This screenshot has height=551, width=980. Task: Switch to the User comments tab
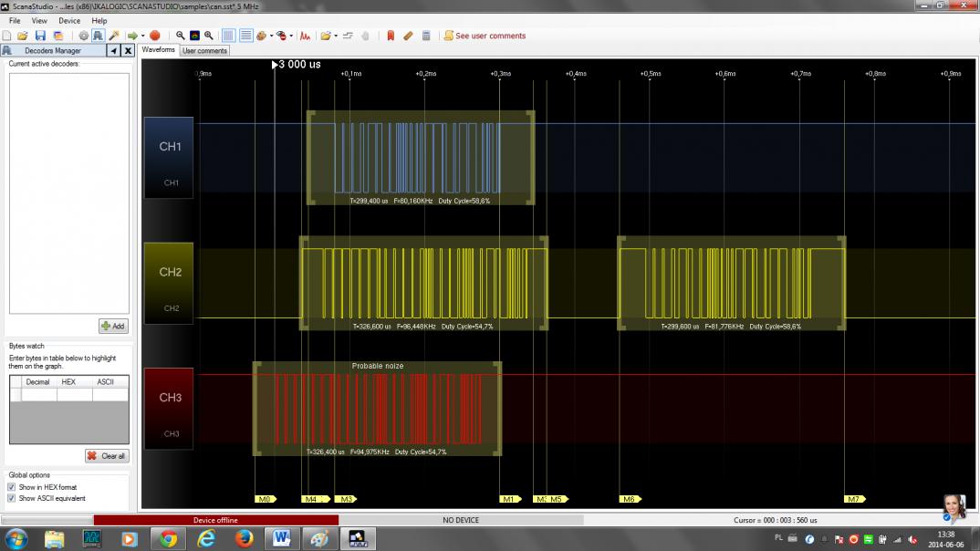tap(205, 50)
